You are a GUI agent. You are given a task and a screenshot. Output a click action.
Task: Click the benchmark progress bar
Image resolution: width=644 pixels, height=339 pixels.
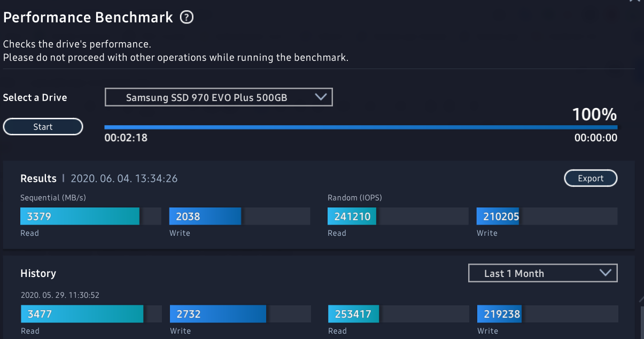coord(361,127)
